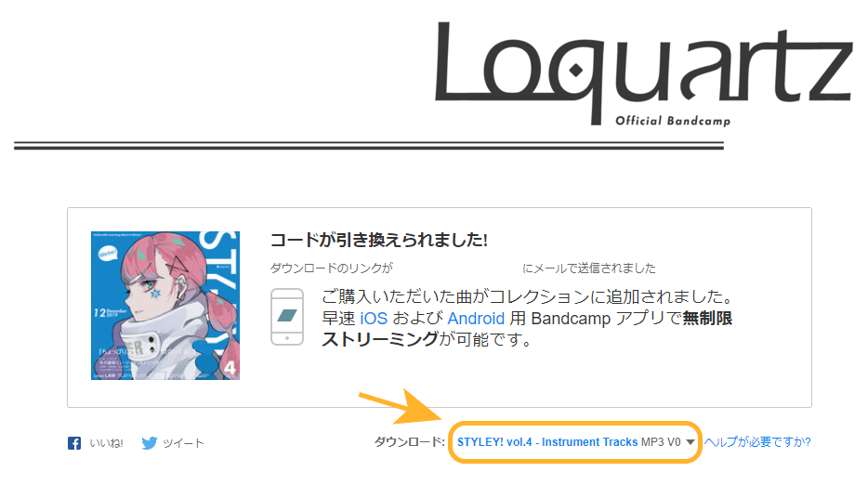Open the iOS app link
868x498 pixels.
point(374,319)
